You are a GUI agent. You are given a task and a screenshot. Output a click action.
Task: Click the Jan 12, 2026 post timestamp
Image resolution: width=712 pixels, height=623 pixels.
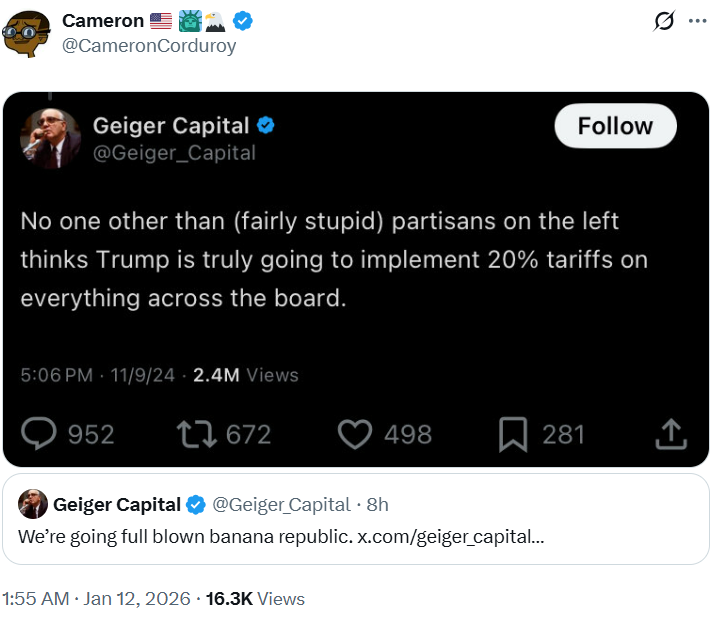137,599
